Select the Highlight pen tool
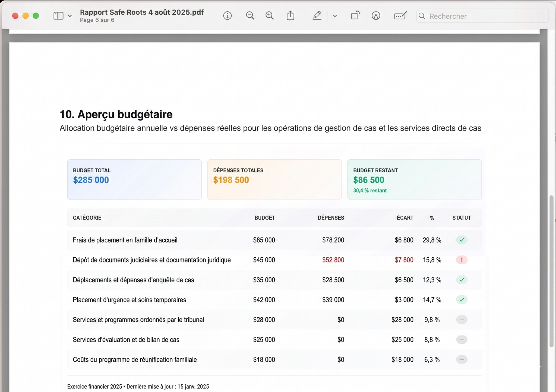The image size is (556, 392). coord(317,15)
